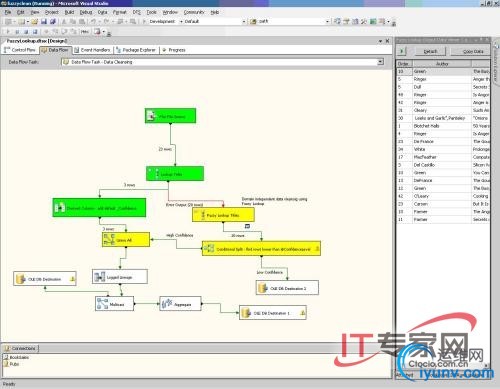Screen dimensions: 500x389
Task: Click the Hex display toolbar button
Action: pos(85,32)
